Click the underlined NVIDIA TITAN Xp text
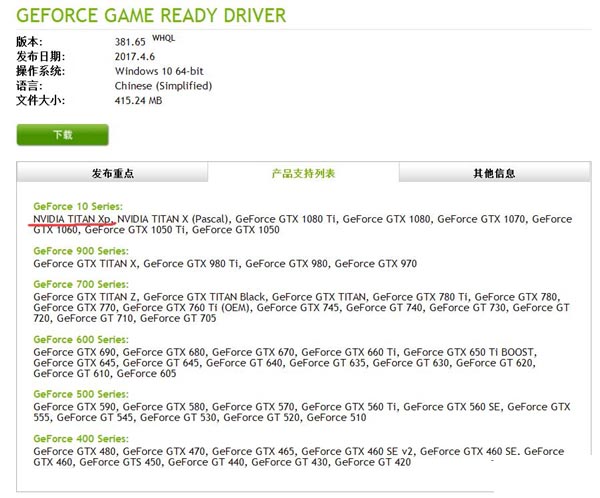The width and height of the screenshot is (600, 498). [x=73, y=218]
